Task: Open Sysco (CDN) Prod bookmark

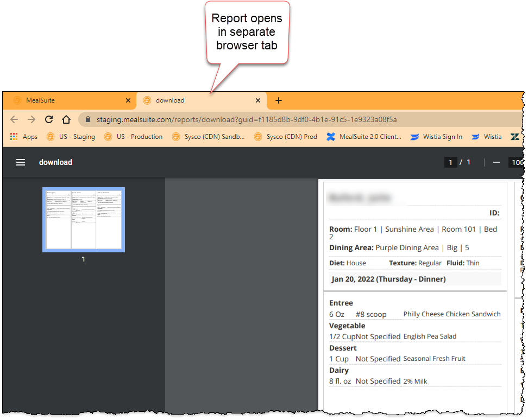Action: (286, 137)
